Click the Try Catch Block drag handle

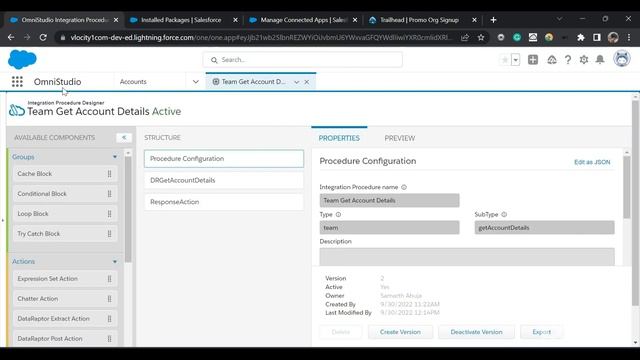pyautogui.click(x=109, y=234)
